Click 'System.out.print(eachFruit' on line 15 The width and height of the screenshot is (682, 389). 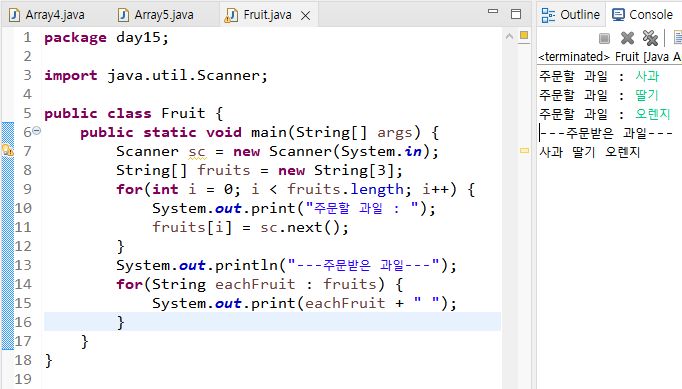[x=268, y=303]
